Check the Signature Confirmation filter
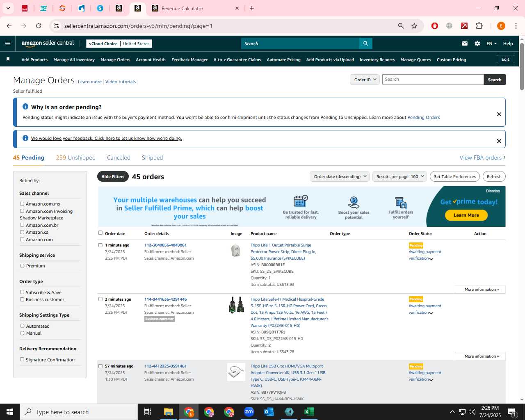Viewport: 525px width, 420px height. point(22,359)
